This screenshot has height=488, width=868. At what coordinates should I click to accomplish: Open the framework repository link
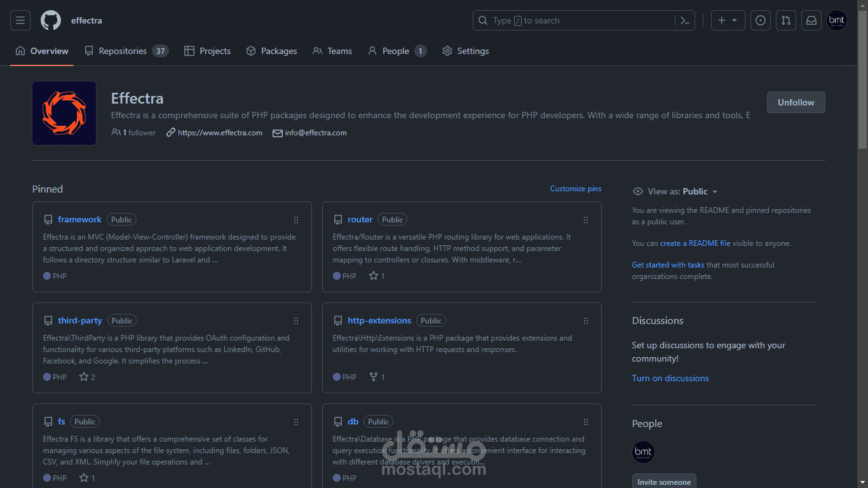pos(79,220)
